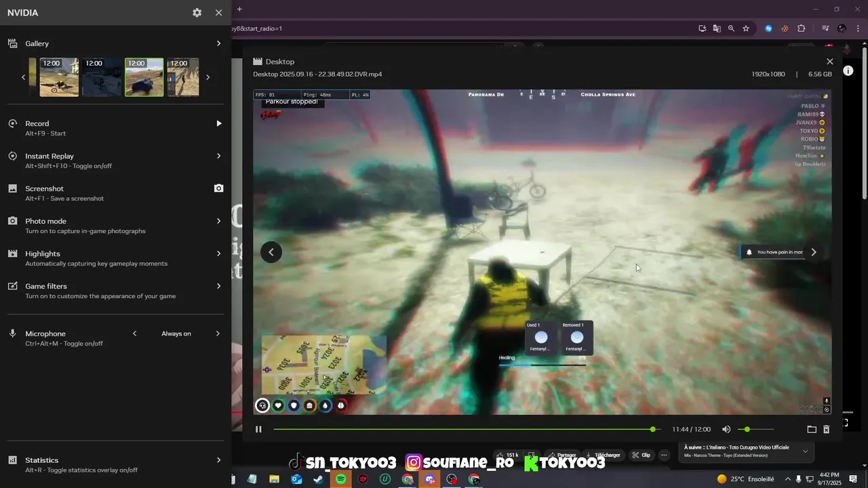Open the orange extension icon
The width and height of the screenshot is (868, 488).
[x=785, y=28]
